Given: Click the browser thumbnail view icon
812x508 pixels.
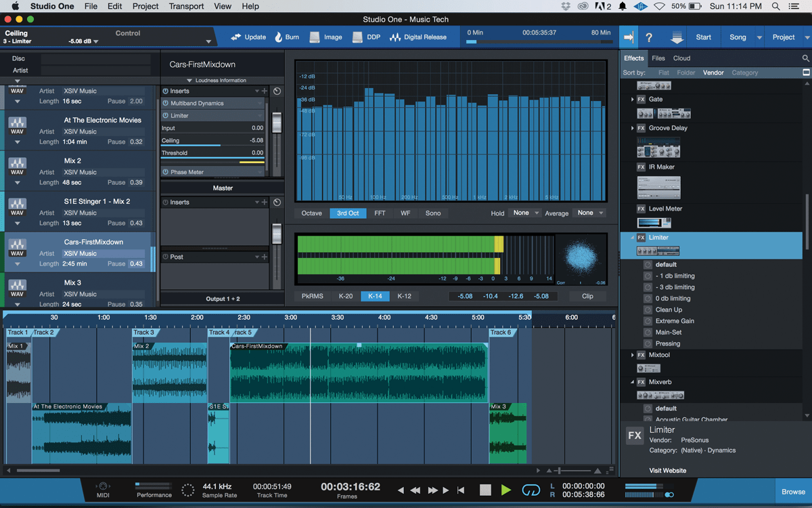Looking at the screenshot, I should (806, 72).
